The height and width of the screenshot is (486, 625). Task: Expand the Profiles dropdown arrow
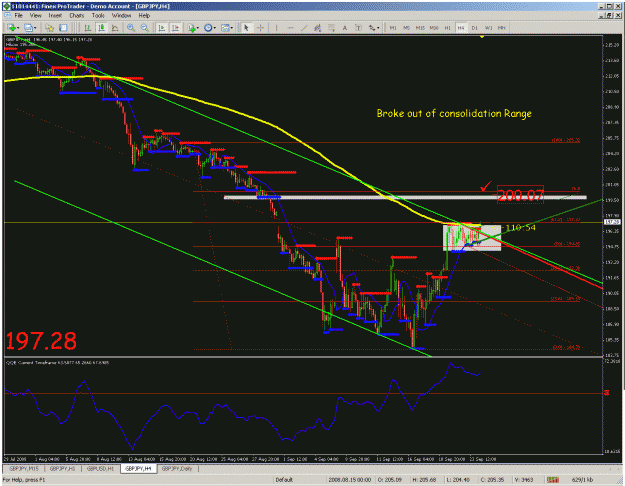point(35,28)
